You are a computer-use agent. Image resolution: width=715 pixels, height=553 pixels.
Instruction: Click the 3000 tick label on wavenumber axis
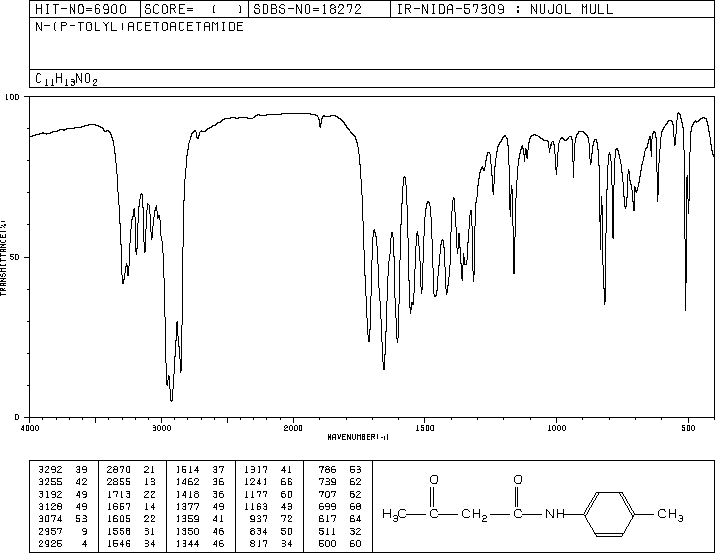click(161, 428)
